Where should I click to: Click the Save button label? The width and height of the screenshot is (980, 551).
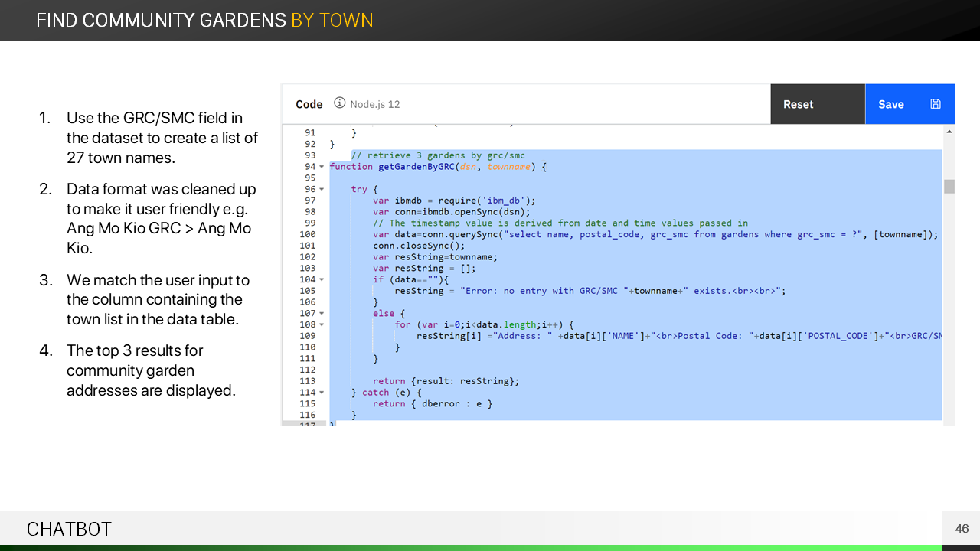pos(890,104)
